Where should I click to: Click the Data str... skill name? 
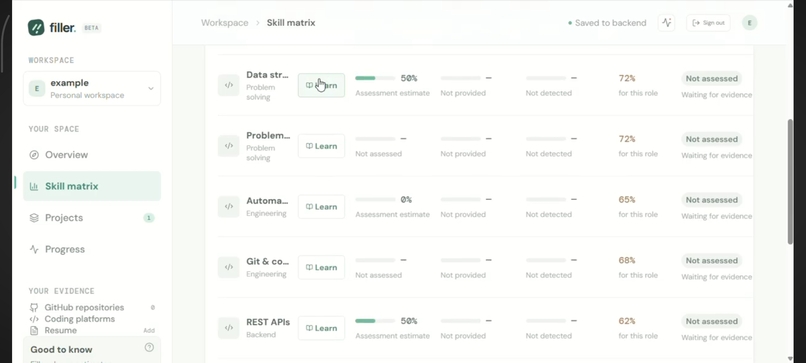coord(267,75)
